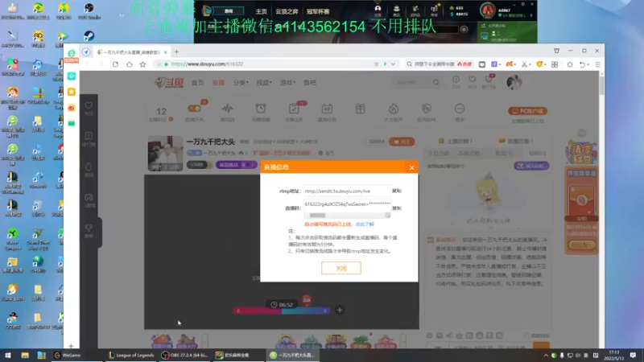Click the browser scissors screenshot icon
Screen dimensions: 644x362
(525, 64)
